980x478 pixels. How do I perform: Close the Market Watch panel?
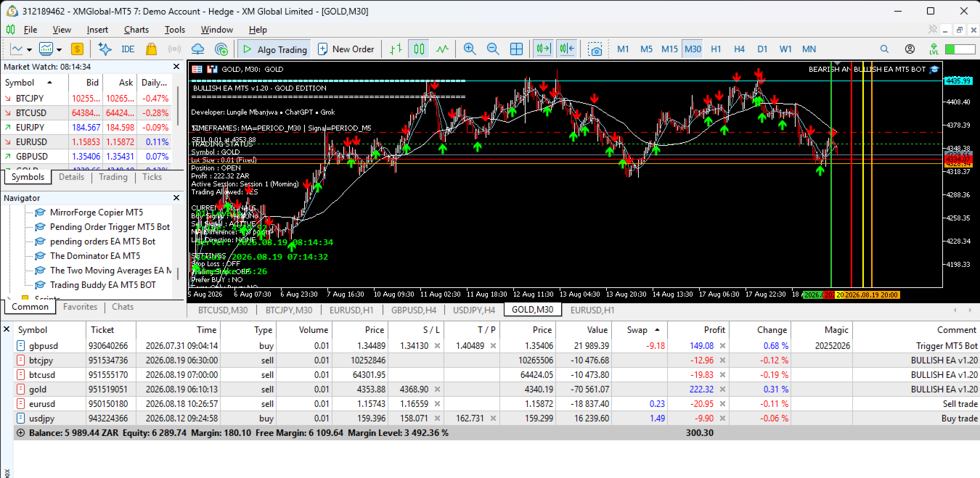tap(176, 66)
